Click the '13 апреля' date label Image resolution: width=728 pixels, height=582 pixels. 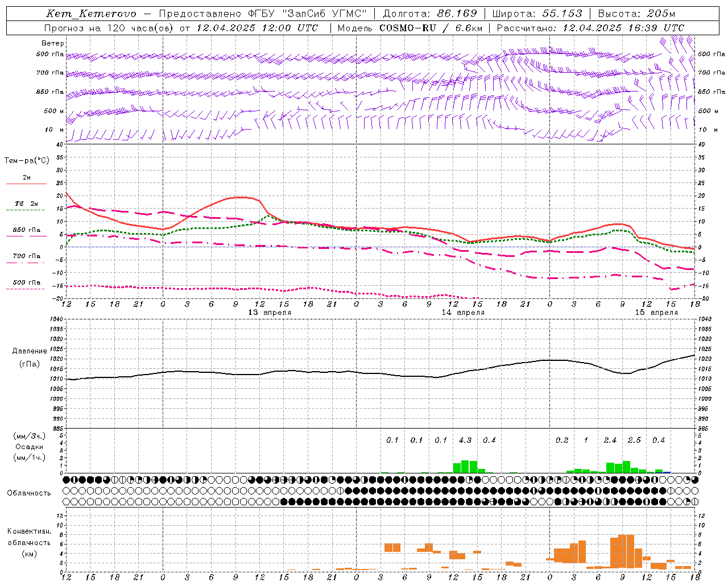270,313
